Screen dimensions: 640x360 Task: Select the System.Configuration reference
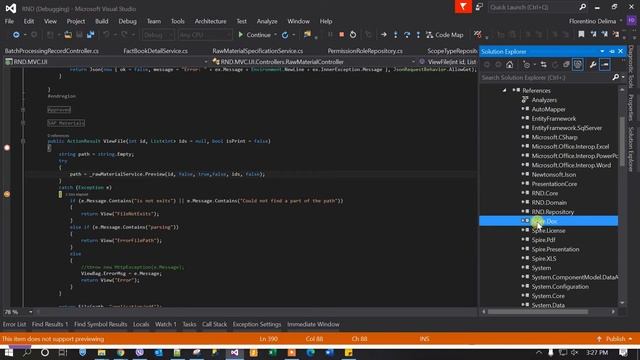(x=560, y=287)
